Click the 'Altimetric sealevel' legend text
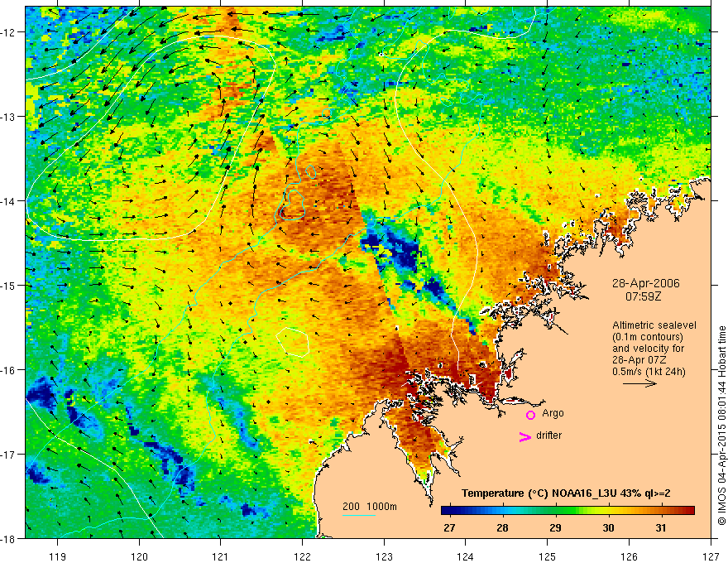This screenshot has width=728, height=563. (x=654, y=325)
